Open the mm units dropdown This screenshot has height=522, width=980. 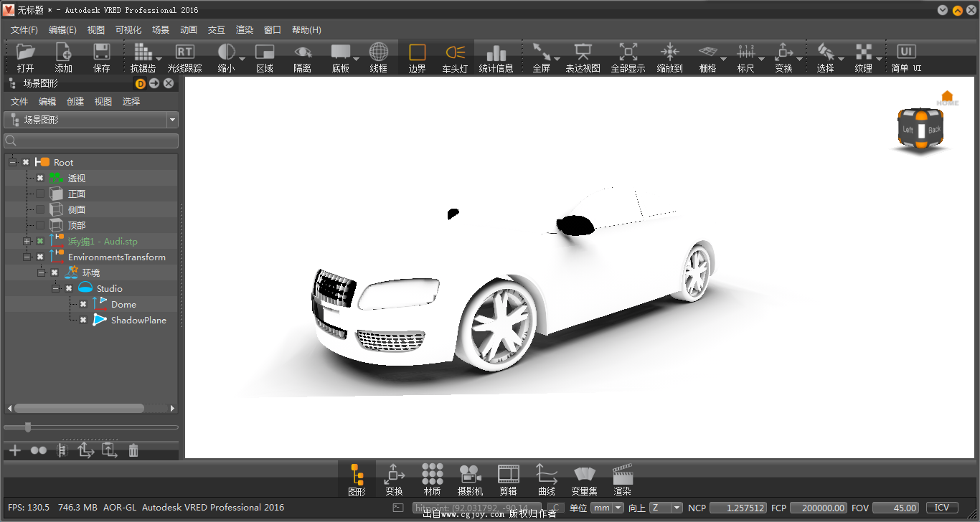pyautogui.click(x=607, y=508)
